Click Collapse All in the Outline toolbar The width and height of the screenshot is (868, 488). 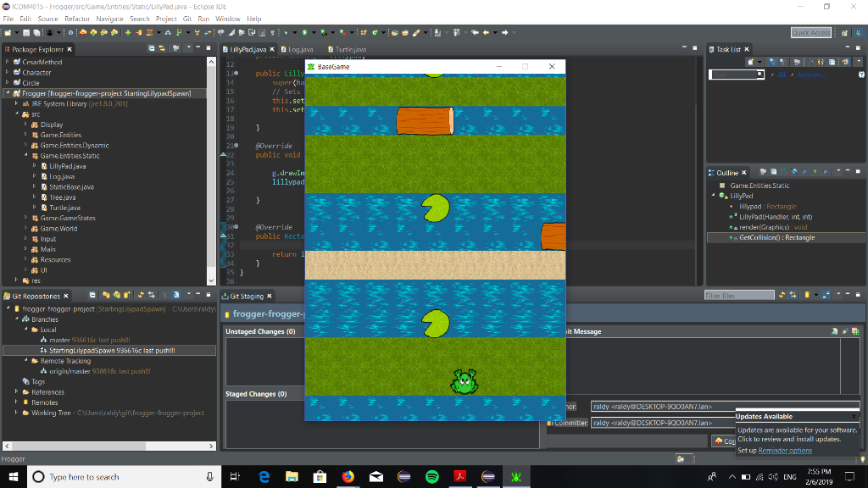pos(773,172)
